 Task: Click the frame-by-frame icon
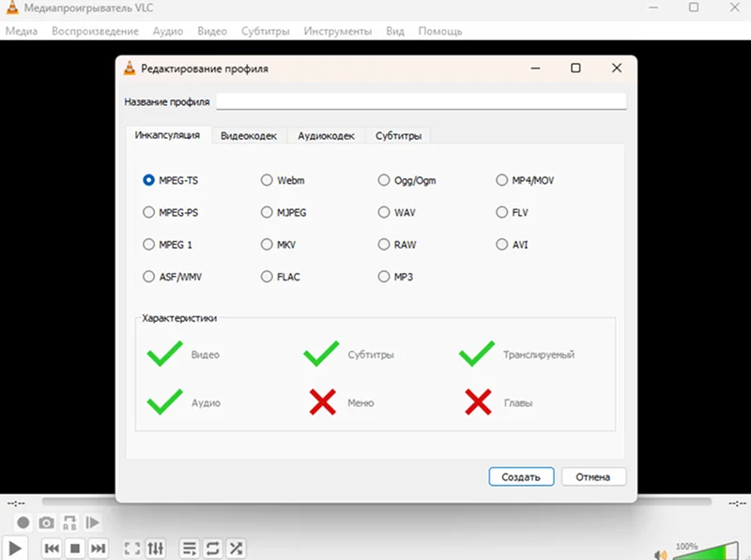(92, 522)
